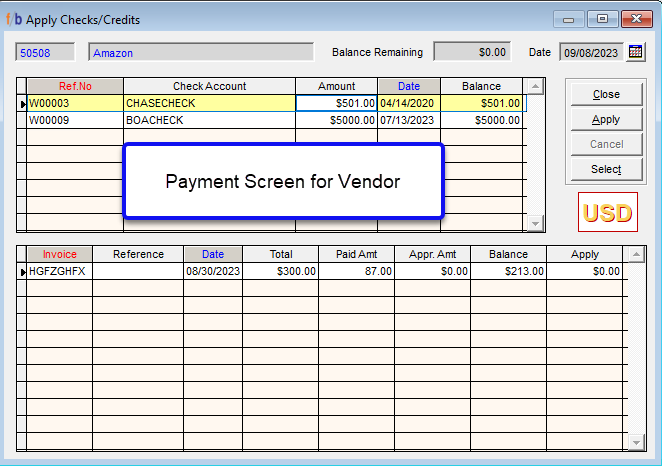662x466 pixels.
Task: Select the CHASECHECK account cell
Action: pos(209,103)
